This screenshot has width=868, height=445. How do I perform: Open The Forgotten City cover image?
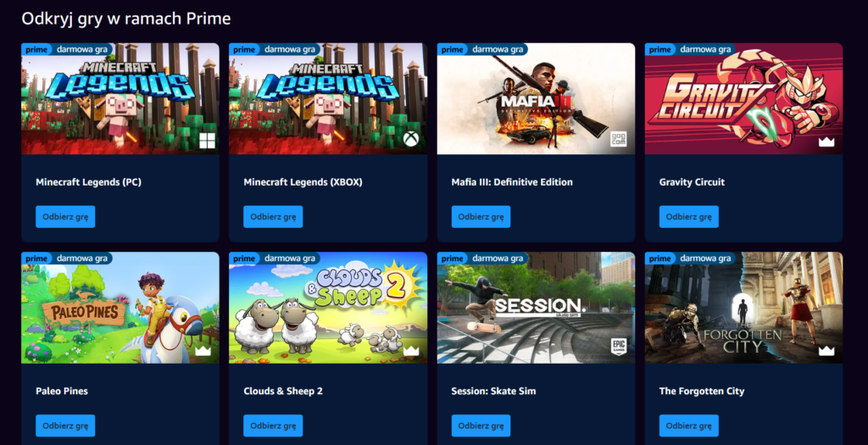click(x=743, y=308)
